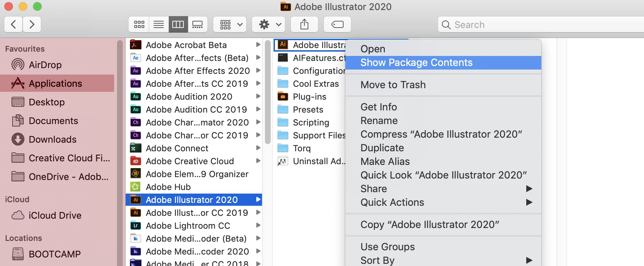Choose Compress "Adobe Illustrator 2020"

pyautogui.click(x=443, y=134)
